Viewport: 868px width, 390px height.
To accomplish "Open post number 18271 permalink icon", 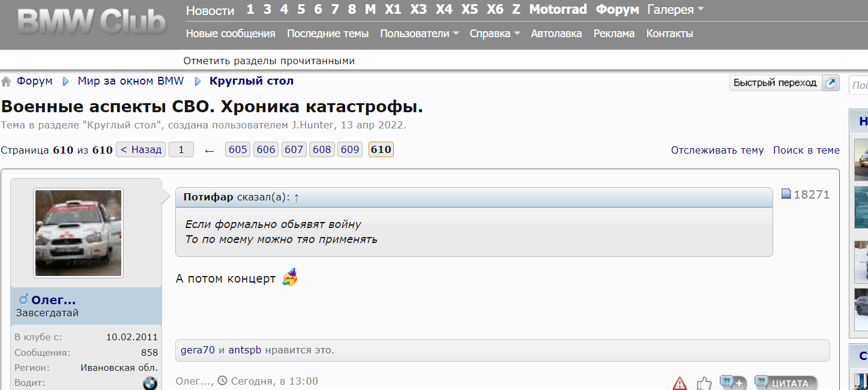I will point(786,194).
